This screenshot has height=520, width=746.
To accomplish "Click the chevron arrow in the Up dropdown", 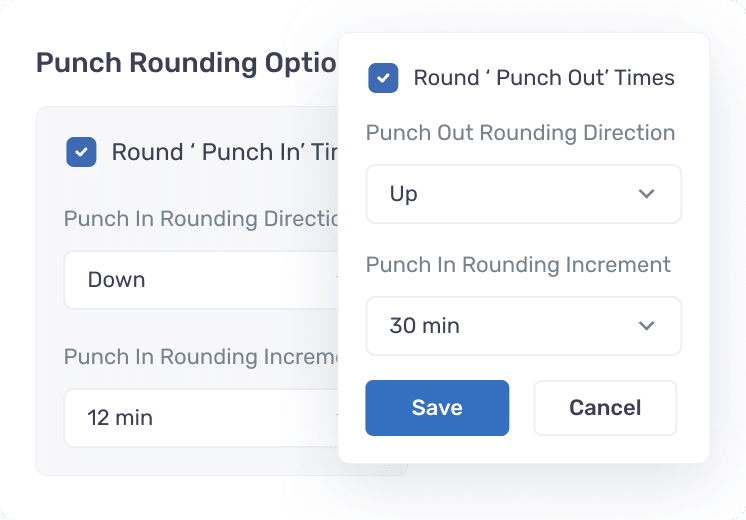I will pyautogui.click(x=647, y=194).
